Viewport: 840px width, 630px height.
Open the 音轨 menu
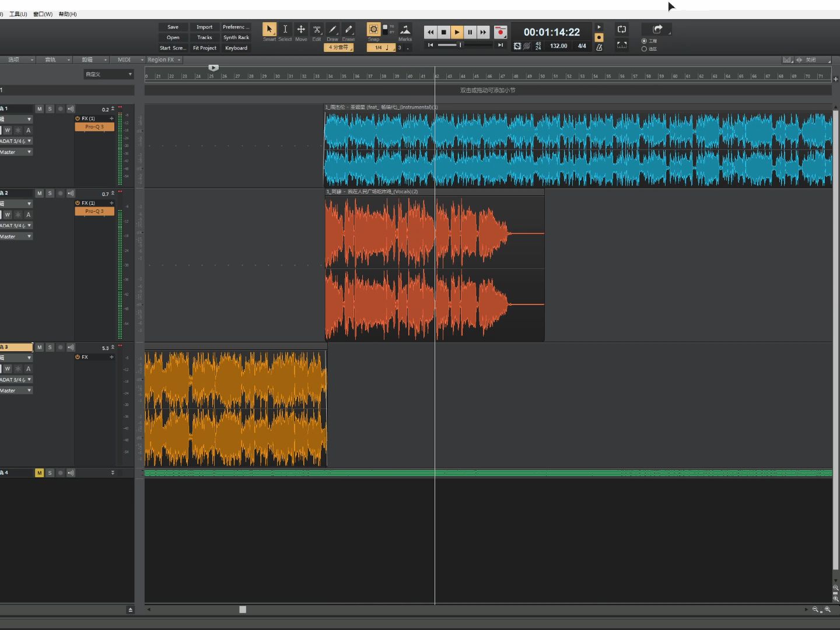click(54, 60)
